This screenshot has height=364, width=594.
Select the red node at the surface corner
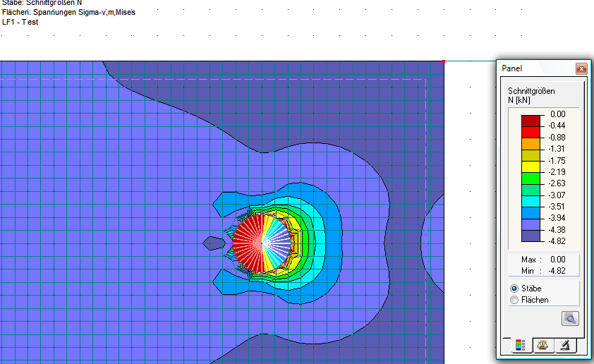[444, 61]
